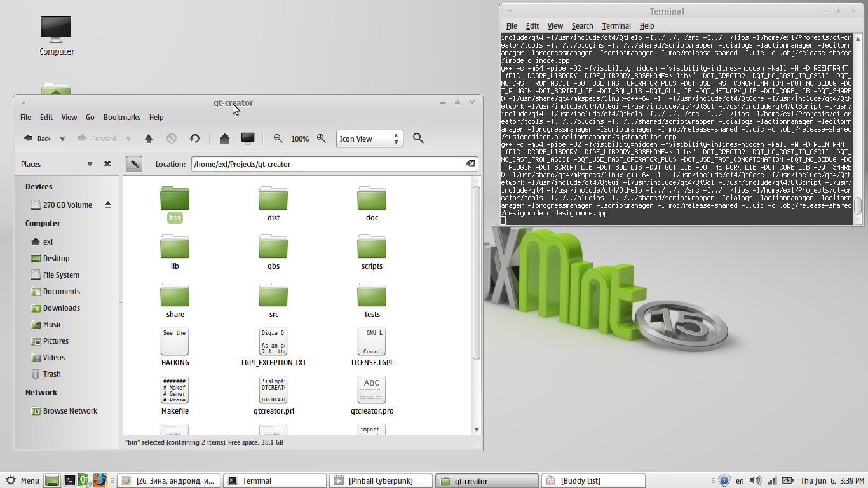Switch to Terminal taskbar window
The image size is (868, 488).
click(x=275, y=481)
